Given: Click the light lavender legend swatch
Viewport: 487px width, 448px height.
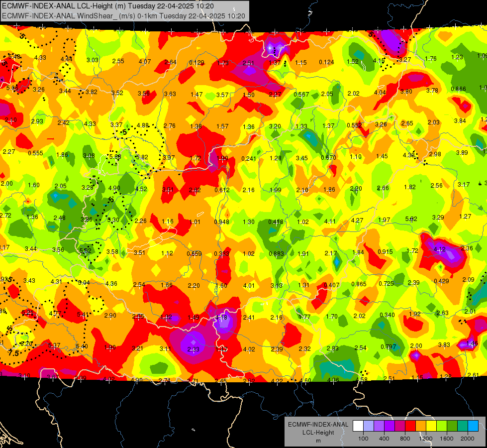Looking at the screenshot, I should [x=369, y=426].
